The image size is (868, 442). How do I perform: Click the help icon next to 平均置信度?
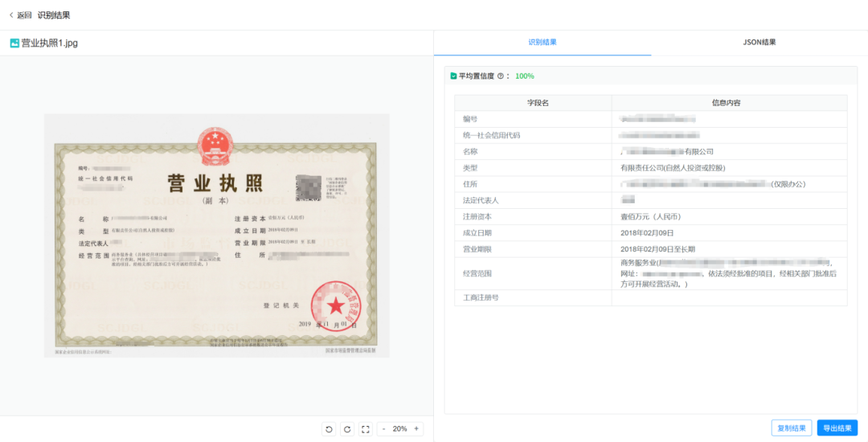click(x=501, y=76)
